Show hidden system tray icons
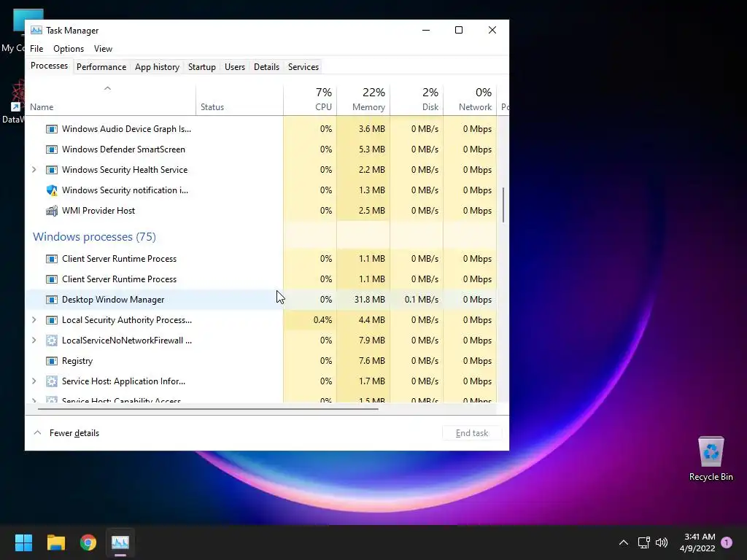 pos(623,542)
